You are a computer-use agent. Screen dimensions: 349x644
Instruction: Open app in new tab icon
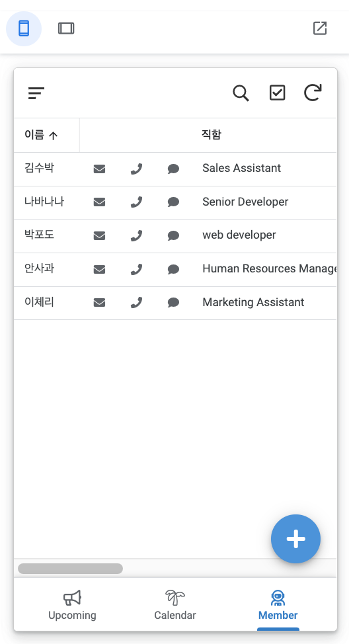click(x=320, y=28)
